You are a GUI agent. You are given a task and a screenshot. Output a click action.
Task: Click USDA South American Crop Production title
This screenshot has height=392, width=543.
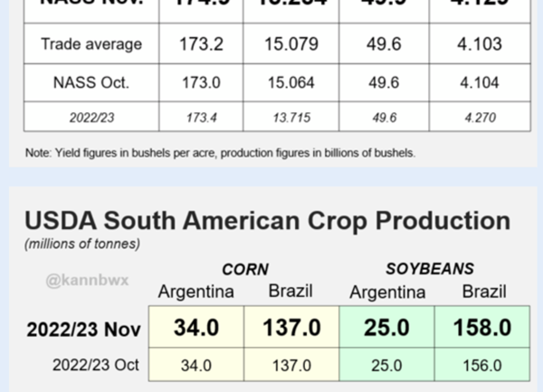coord(267,221)
